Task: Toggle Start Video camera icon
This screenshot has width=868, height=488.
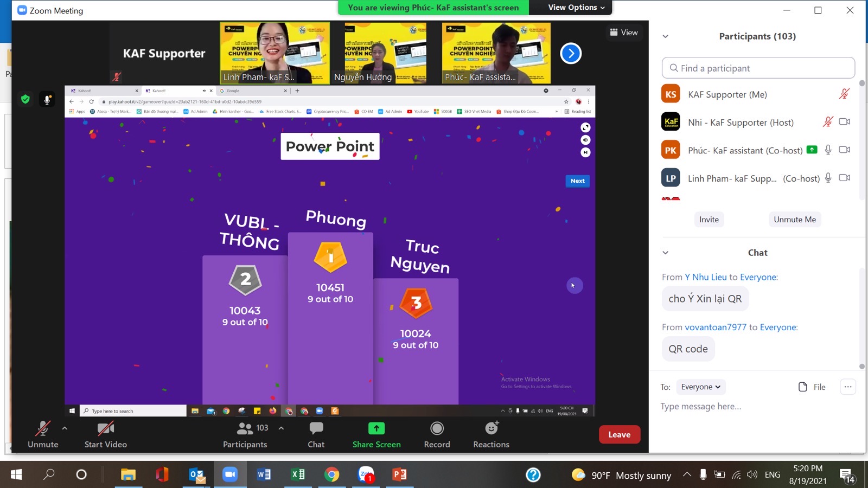Action: click(x=105, y=428)
